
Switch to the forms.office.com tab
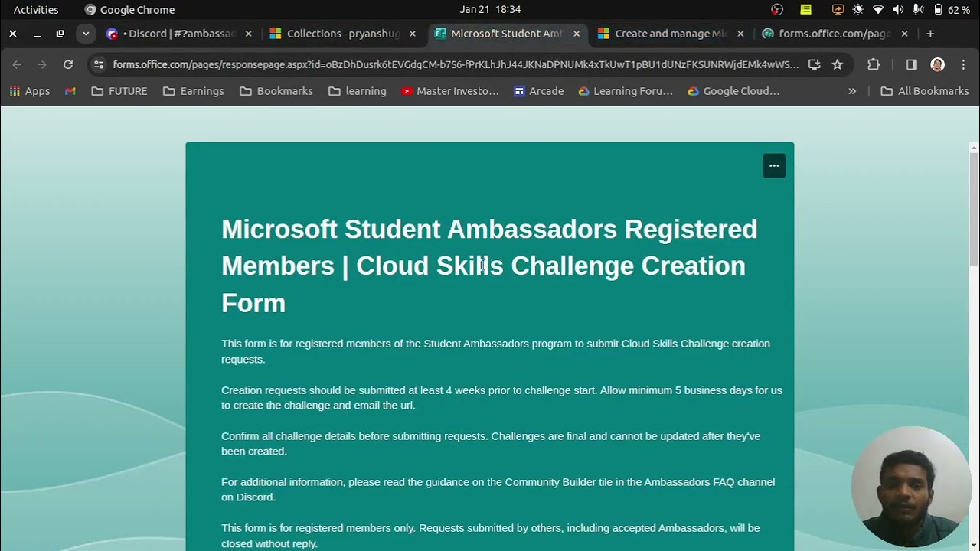[x=835, y=34]
